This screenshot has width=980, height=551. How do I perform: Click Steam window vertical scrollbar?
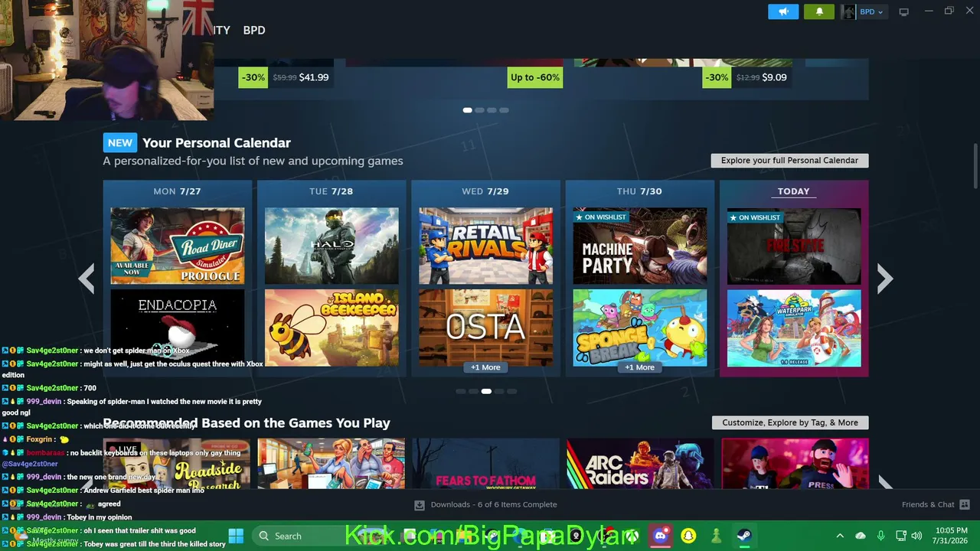[975, 165]
